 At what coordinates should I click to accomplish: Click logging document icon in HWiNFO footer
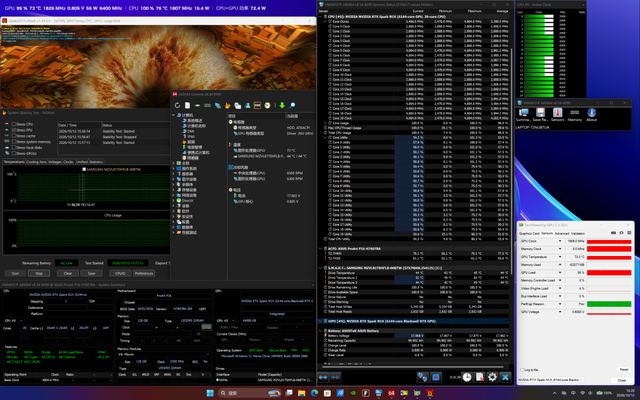point(480,377)
